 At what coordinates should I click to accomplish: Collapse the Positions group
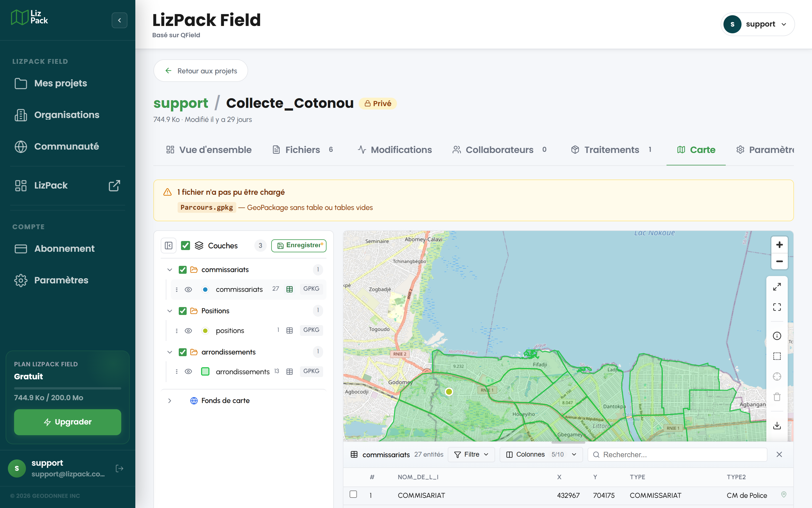[x=170, y=311]
